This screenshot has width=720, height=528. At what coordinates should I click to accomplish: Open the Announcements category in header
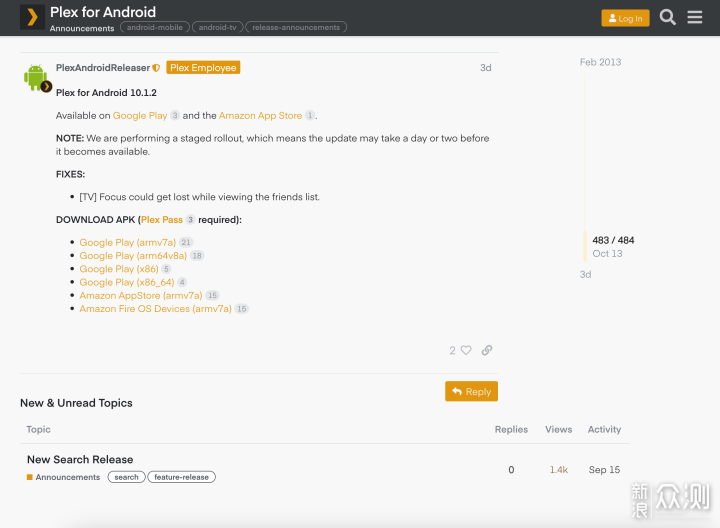tap(82, 28)
